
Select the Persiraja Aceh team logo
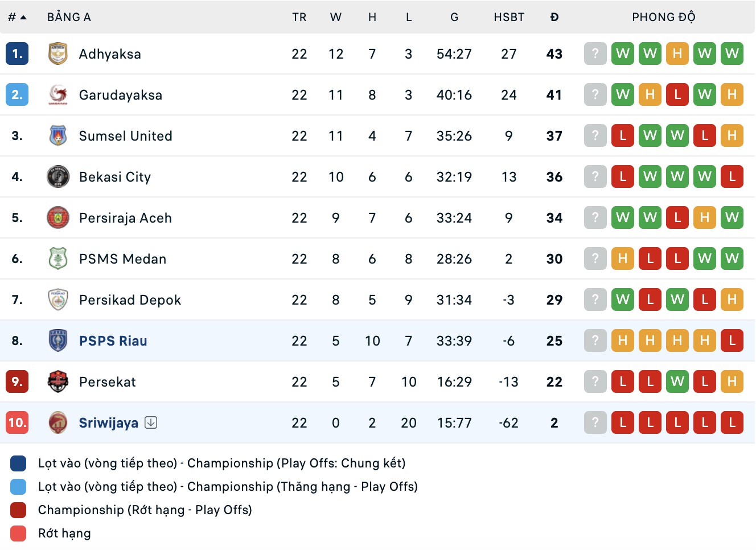(58, 218)
